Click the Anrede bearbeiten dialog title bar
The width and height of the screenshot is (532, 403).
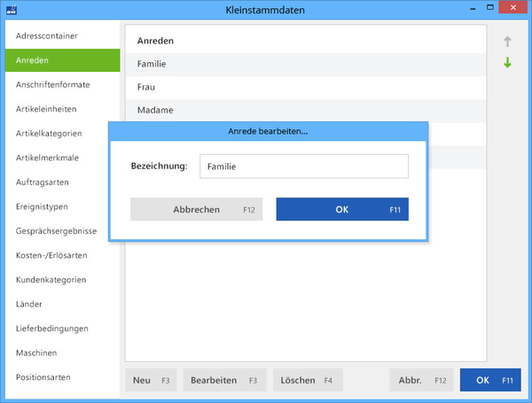click(x=268, y=131)
